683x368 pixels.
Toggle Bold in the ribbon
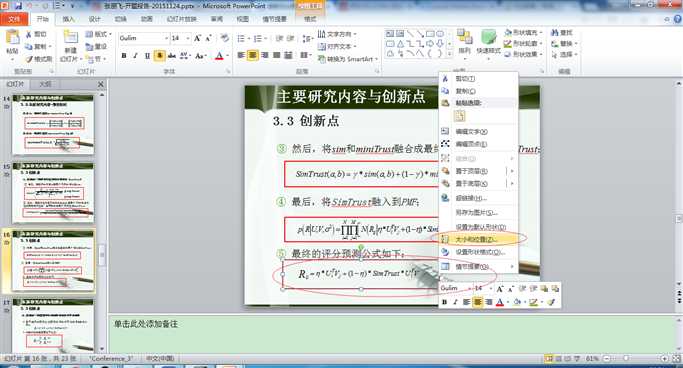coord(124,56)
